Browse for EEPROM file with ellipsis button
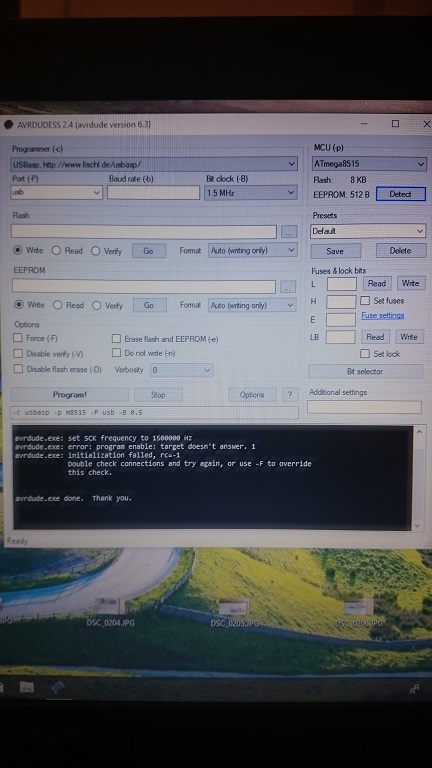432x768 pixels. [x=288, y=288]
